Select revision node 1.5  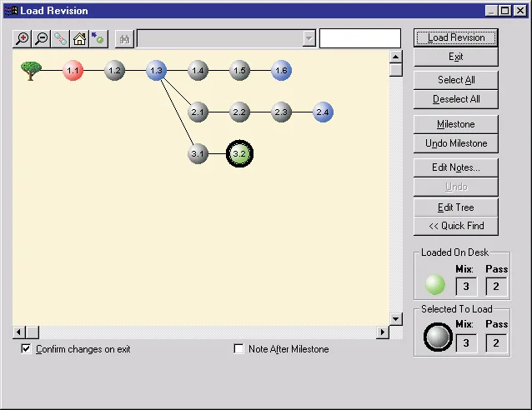point(239,71)
